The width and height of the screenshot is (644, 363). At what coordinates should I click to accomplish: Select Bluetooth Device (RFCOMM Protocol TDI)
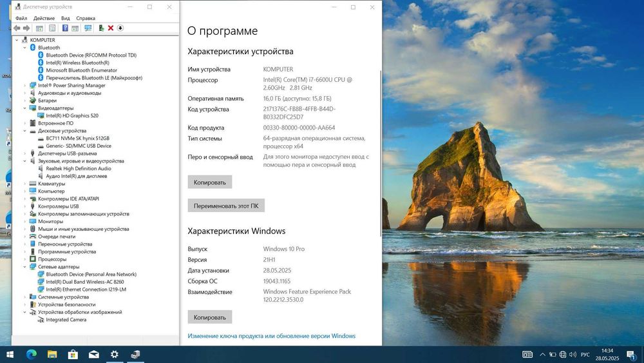91,55
